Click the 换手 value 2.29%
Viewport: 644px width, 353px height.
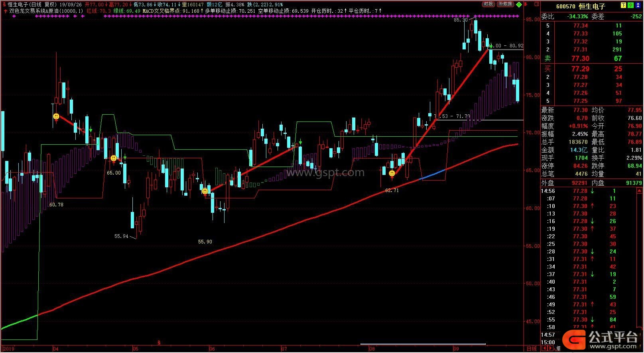point(634,158)
